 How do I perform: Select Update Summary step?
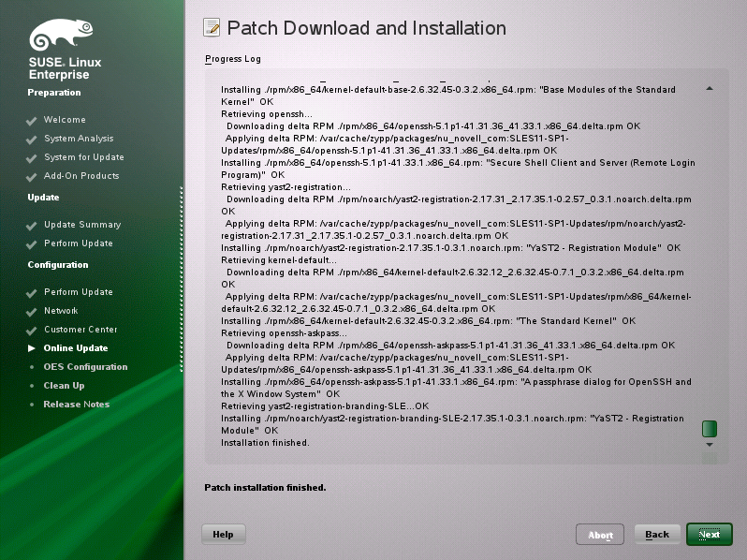[x=82, y=225]
